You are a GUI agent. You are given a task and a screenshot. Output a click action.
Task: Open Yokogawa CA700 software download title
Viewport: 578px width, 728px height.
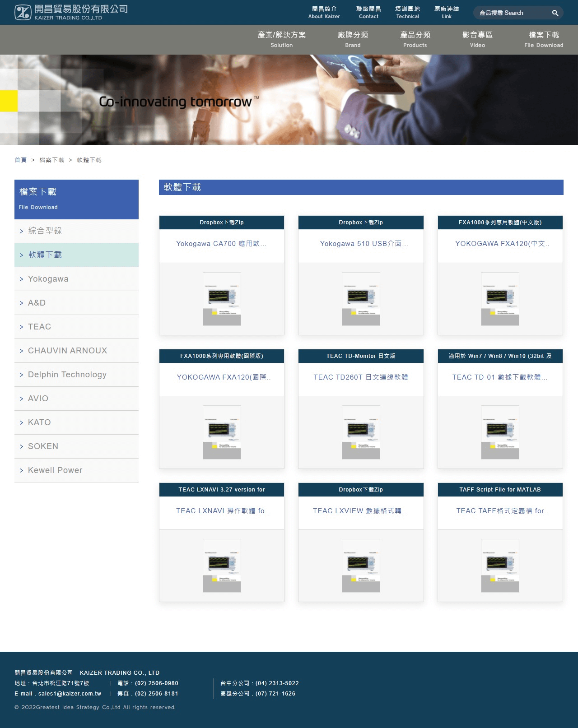coord(221,244)
